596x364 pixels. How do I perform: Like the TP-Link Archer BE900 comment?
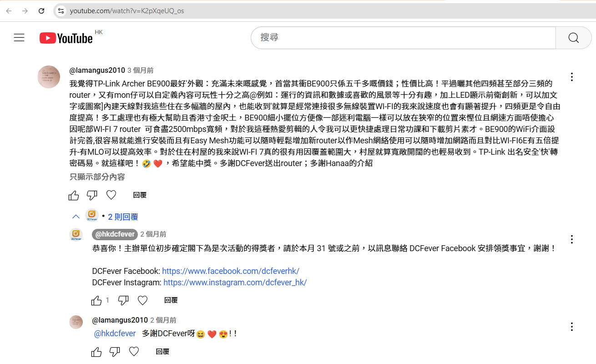click(74, 195)
